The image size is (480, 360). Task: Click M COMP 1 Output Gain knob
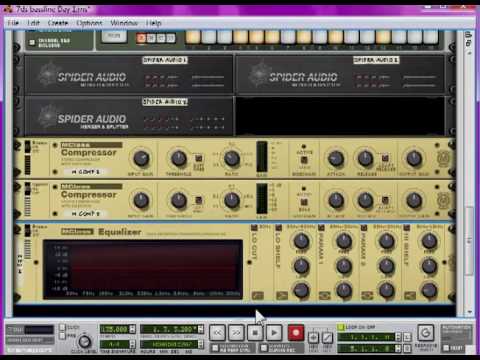pyautogui.click(x=414, y=159)
